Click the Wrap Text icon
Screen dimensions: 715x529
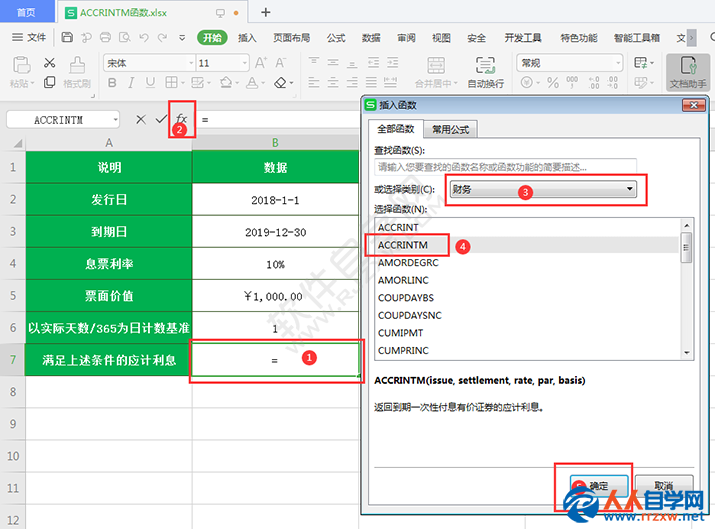(x=485, y=65)
